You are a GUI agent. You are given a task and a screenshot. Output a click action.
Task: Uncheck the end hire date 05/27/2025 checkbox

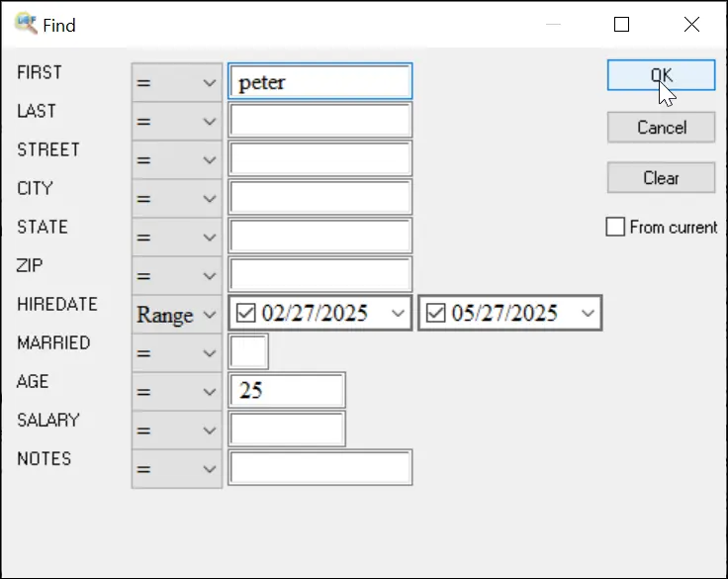(x=435, y=313)
